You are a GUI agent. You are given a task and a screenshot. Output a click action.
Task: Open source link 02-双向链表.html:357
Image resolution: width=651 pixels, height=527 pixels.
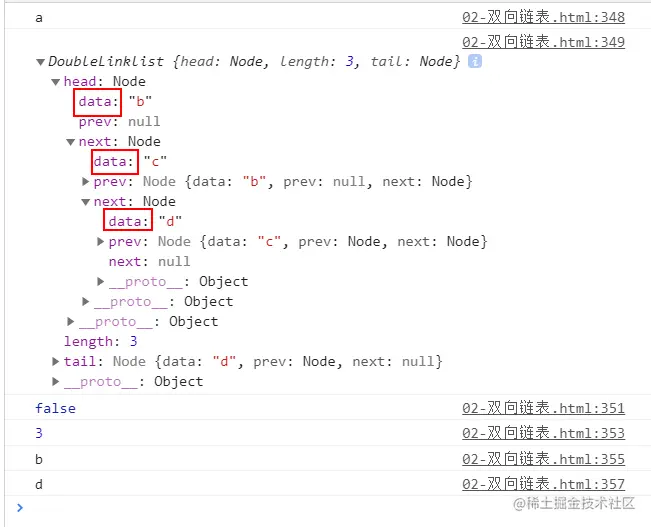[543, 484]
